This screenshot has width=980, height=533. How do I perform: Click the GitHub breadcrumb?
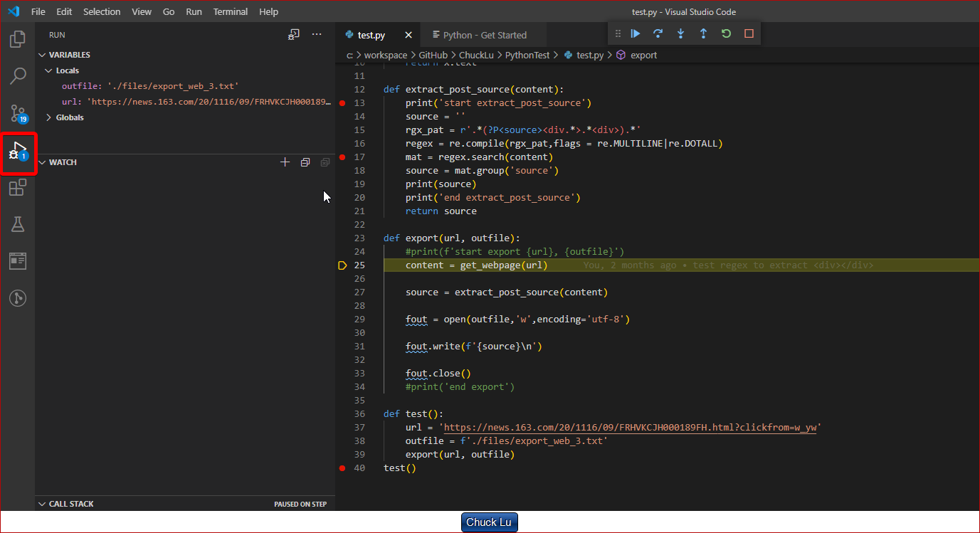pos(433,55)
